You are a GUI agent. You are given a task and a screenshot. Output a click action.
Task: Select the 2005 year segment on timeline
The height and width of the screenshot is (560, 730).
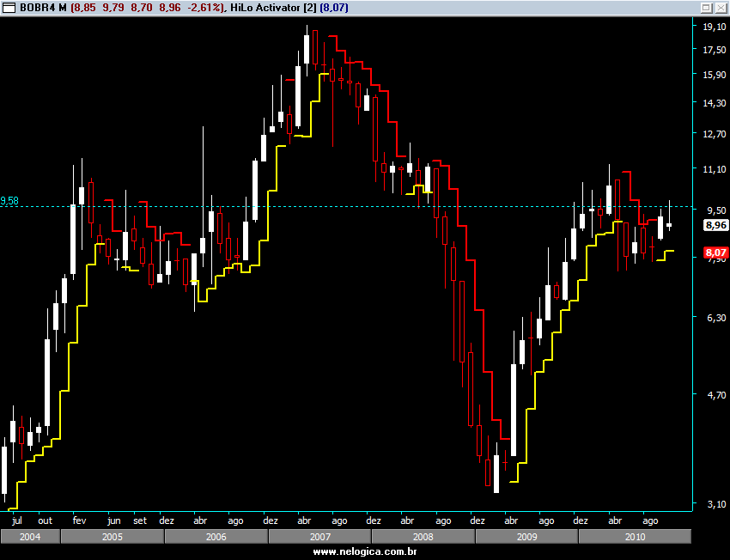(113, 537)
